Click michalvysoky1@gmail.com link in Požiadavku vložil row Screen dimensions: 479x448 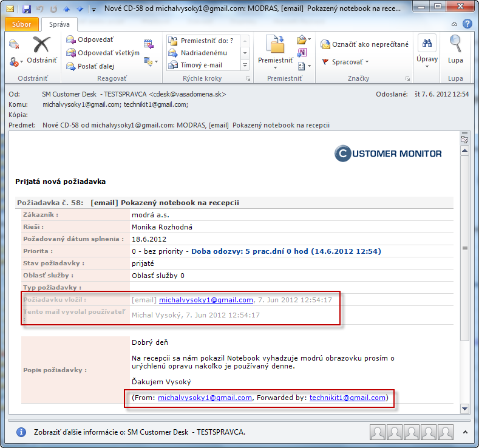[x=206, y=300]
